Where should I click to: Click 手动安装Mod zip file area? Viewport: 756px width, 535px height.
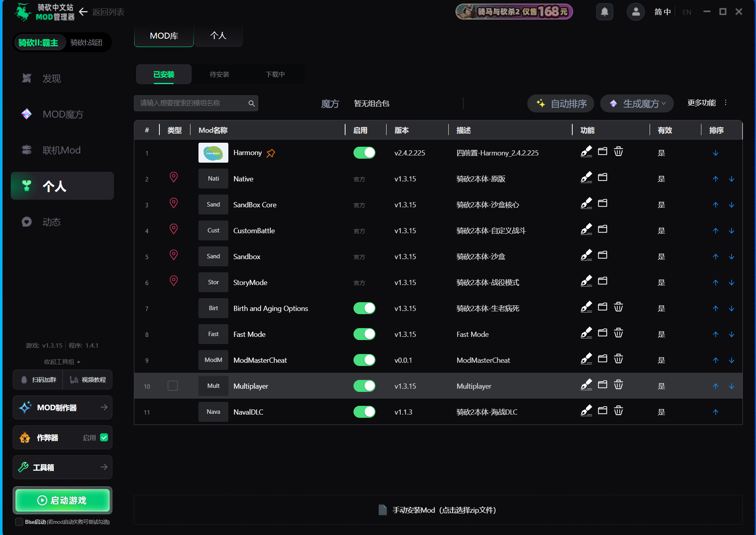click(438, 510)
